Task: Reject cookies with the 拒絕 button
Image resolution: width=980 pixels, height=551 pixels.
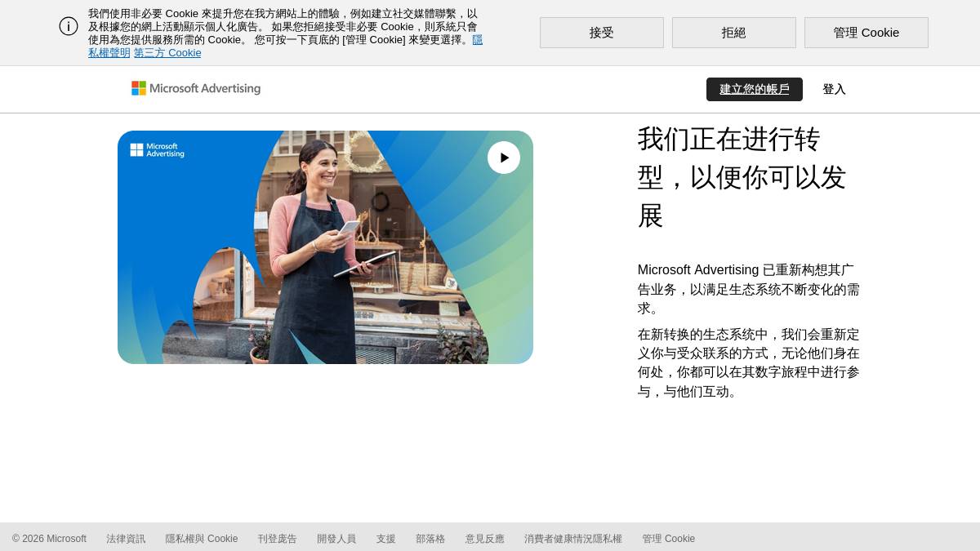Action: (734, 33)
